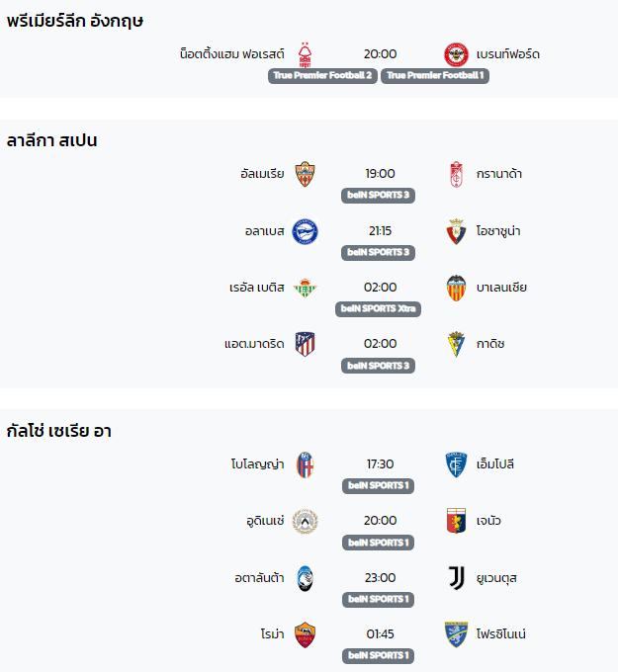
Task: Click the True Premier Football 2 badge
Action: pyautogui.click(x=322, y=76)
